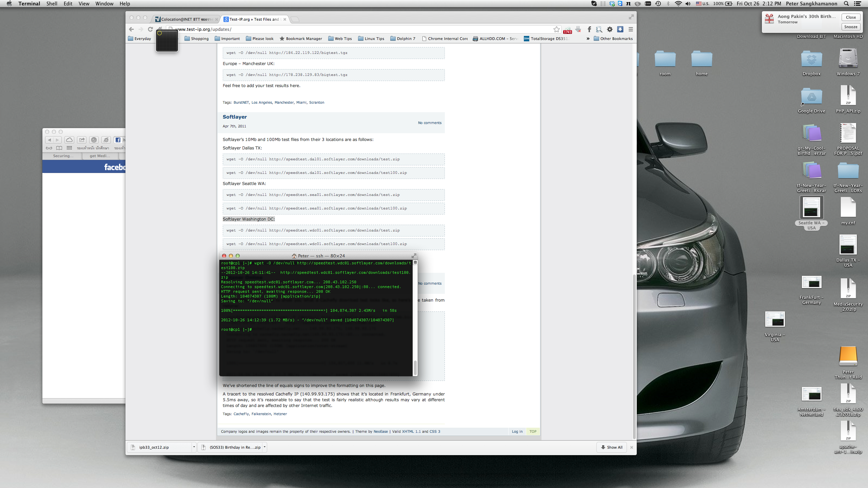Click the Snooze button on notification
Screen dimensions: 868x488
pyautogui.click(x=851, y=27)
